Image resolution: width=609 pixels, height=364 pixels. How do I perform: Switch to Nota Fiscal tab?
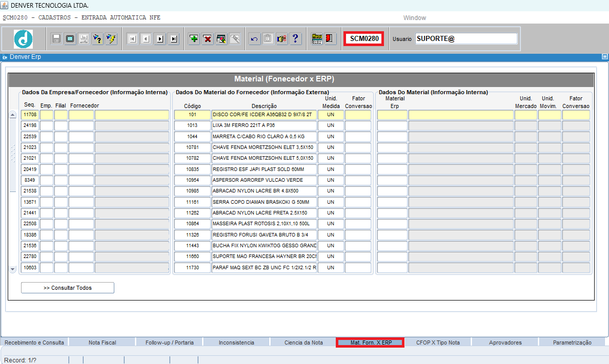(x=102, y=342)
